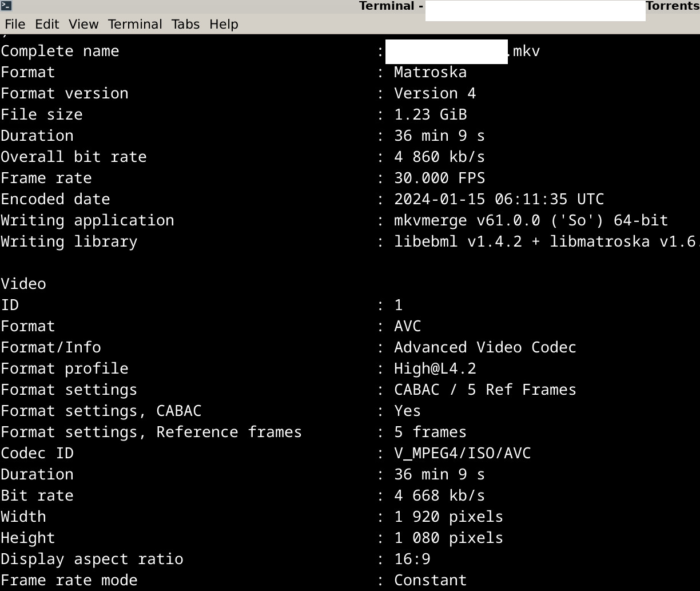
Task: Click the '4 668 kb/s' bit rate
Action: tap(440, 495)
